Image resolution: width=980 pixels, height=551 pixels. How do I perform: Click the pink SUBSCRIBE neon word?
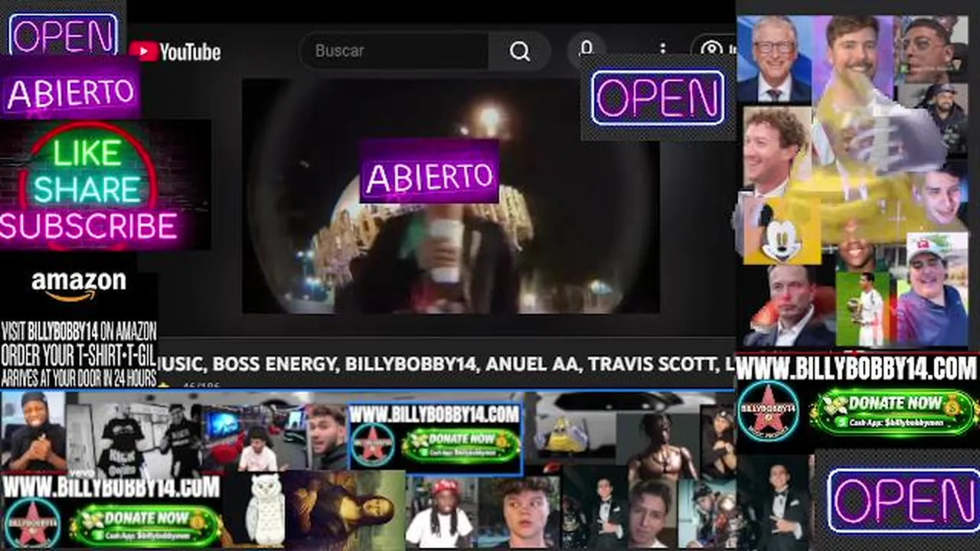90,227
